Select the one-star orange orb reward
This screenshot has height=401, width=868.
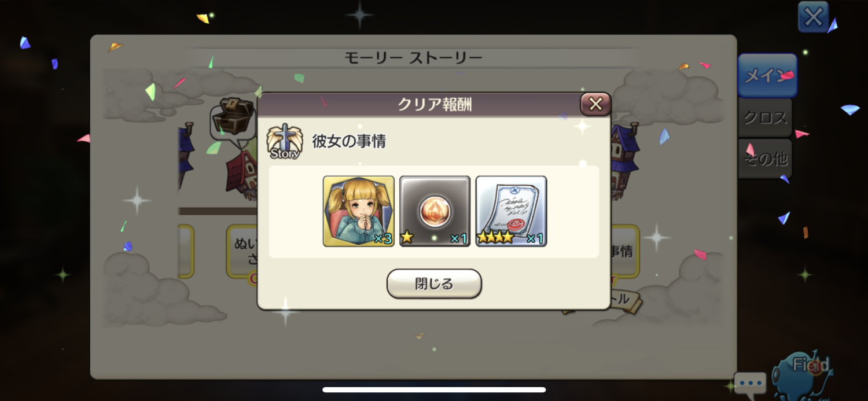[435, 211]
